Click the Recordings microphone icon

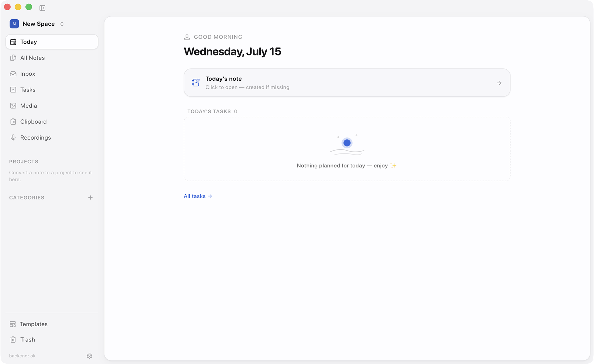[x=13, y=138]
